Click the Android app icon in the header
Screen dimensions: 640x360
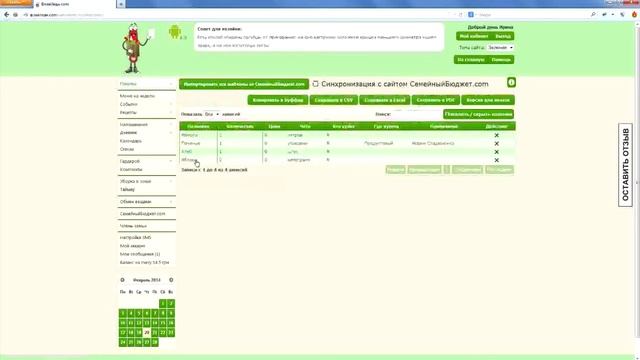(175, 32)
